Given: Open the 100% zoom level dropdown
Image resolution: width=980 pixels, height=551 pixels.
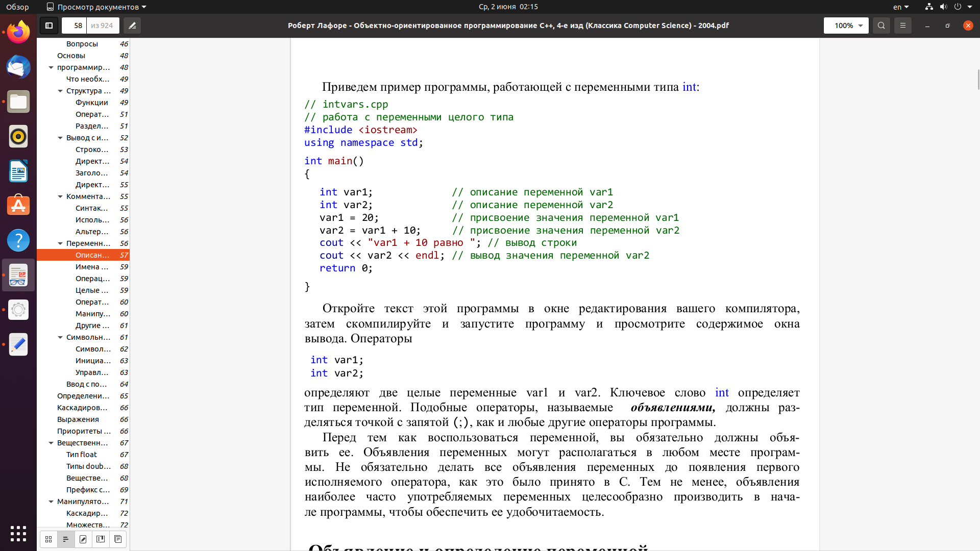Looking at the screenshot, I should [846, 26].
